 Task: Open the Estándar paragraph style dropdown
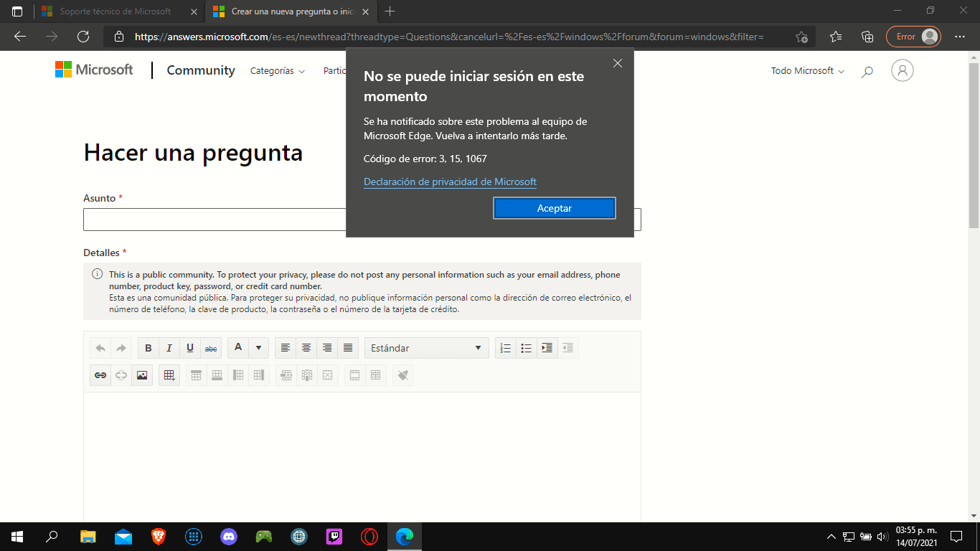pyautogui.click(x=426, y=348)
